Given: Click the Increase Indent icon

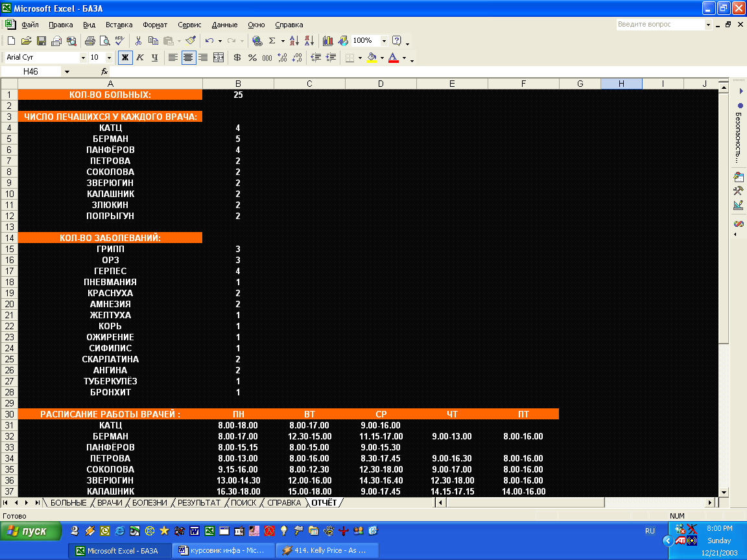Looking at the screenshot, I should pyautogui.click(x=331, y=58).
